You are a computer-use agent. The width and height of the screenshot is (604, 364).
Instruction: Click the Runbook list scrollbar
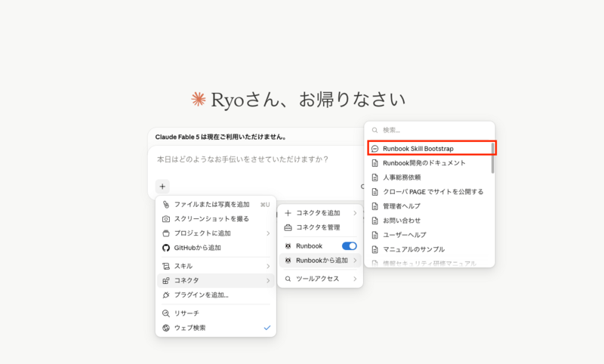(493, 159)
